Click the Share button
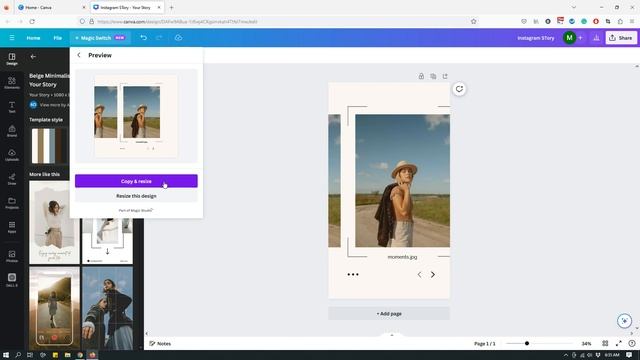 click(621, 38)
